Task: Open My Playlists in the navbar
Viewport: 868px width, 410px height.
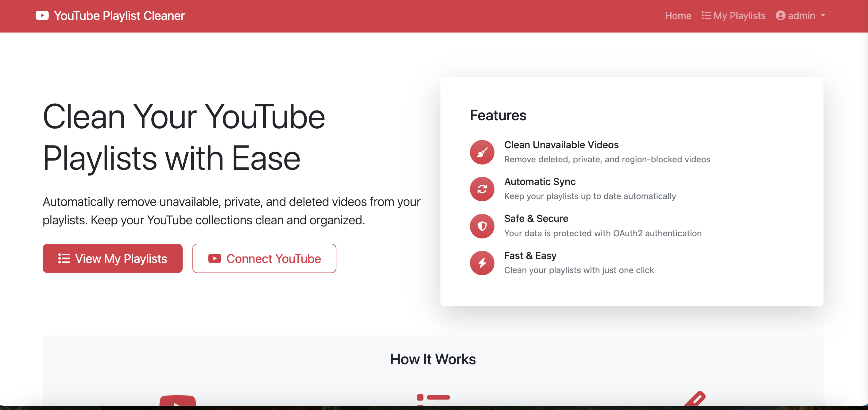Action: (x=733, y=15)
